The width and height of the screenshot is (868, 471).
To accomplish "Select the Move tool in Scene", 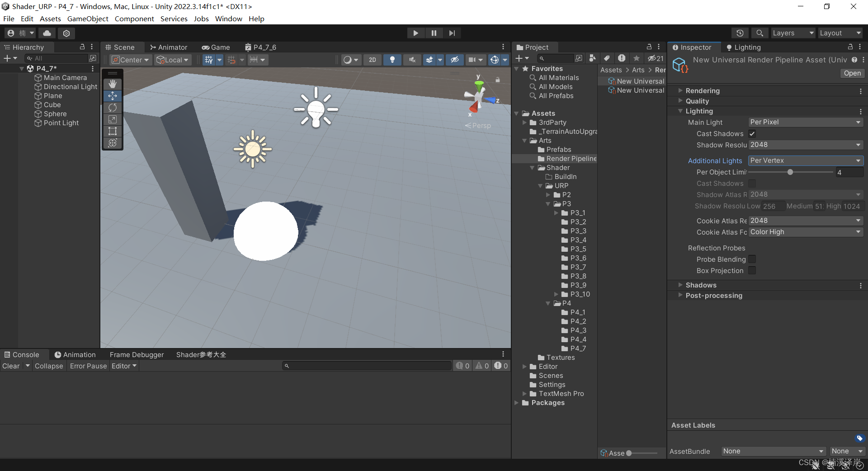I will (113, 96).
